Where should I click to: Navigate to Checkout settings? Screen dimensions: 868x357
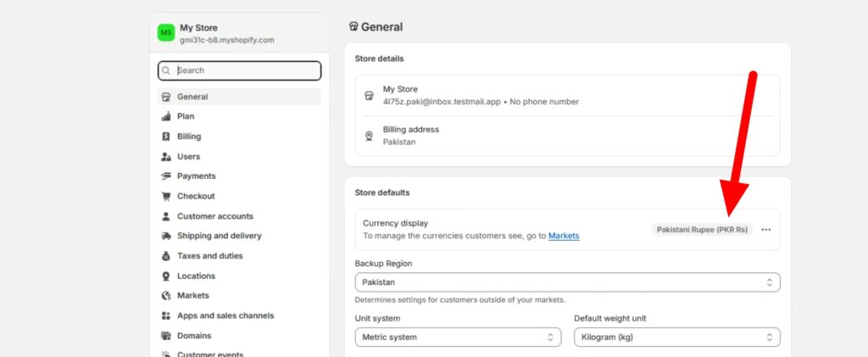click(239, 197)
